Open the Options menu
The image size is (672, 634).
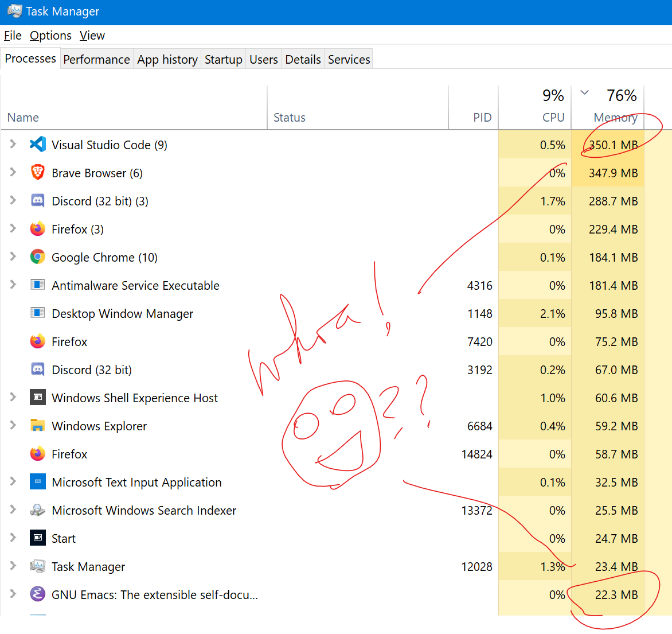pos(50,36)
